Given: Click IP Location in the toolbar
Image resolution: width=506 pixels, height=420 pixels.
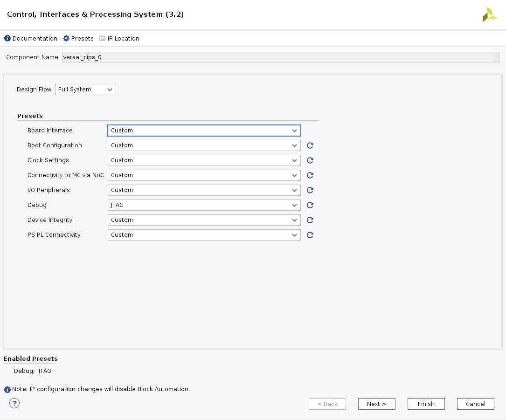Looking at the screenshot, I should tap(119, 39).
